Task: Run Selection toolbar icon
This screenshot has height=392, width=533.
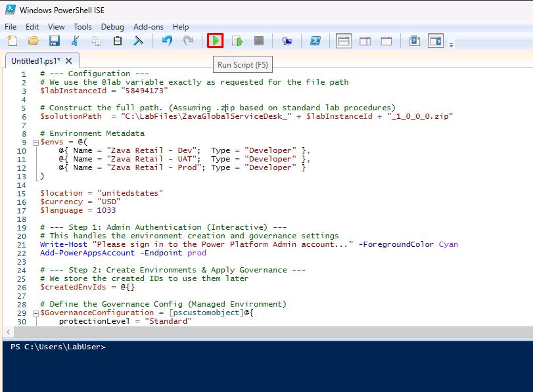Action: (237, 41)
